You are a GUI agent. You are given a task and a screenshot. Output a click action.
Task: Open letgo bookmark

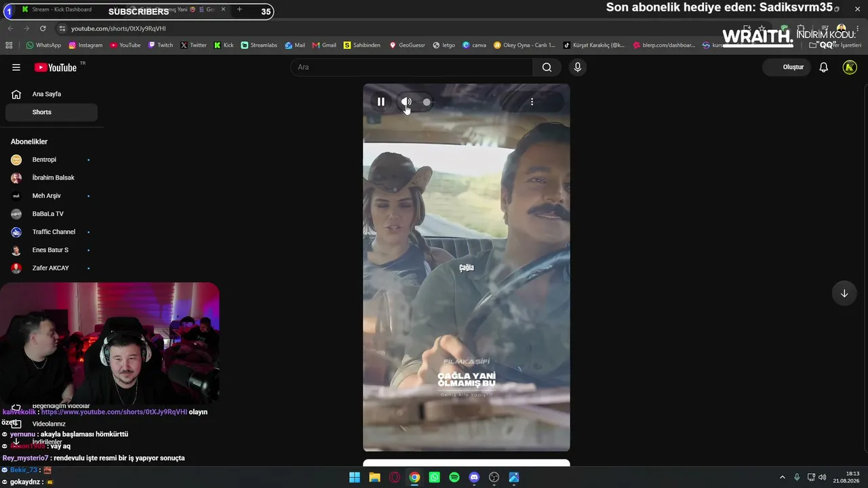pos(444,45)
